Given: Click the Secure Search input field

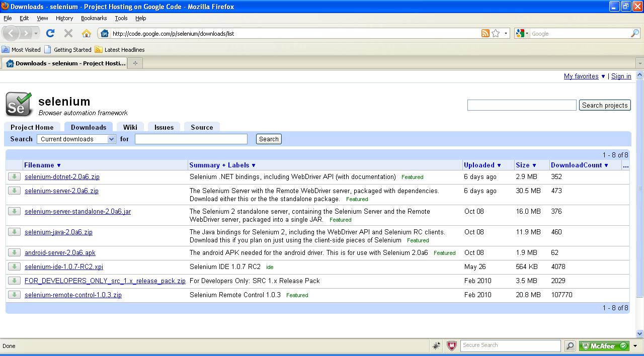Looking at the screenshot, I should pyautogui.click(x=511, y=345).
